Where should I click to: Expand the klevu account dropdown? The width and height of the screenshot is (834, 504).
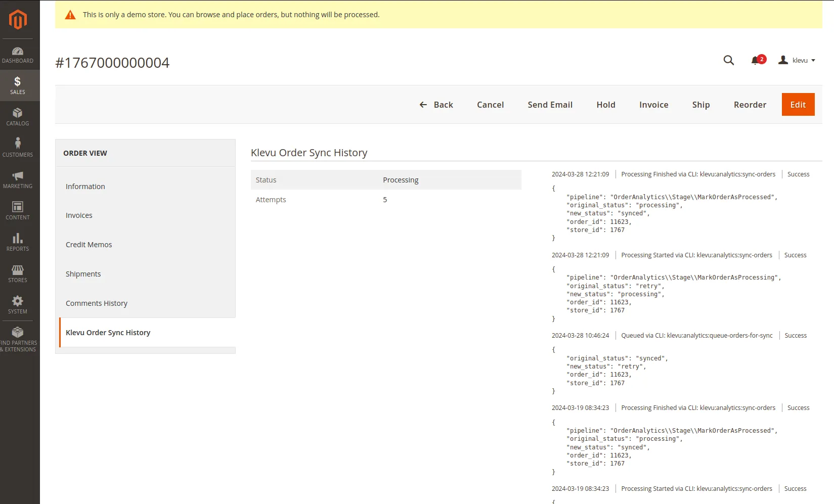[797, 60]
